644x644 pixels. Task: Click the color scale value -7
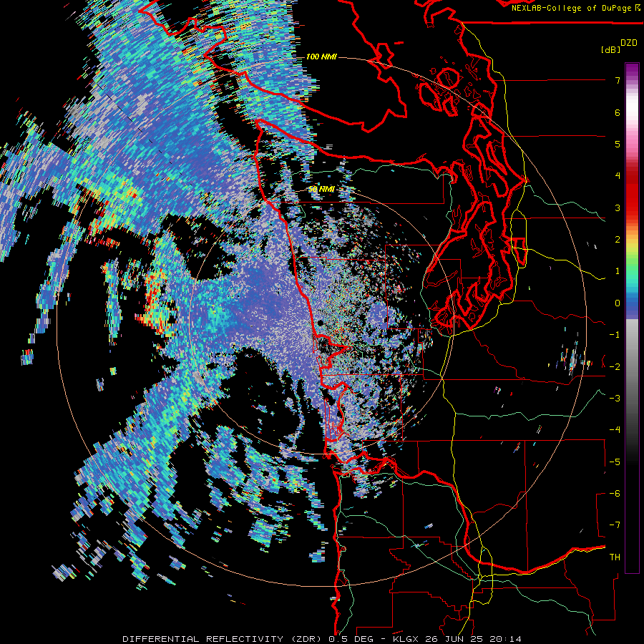615,525
